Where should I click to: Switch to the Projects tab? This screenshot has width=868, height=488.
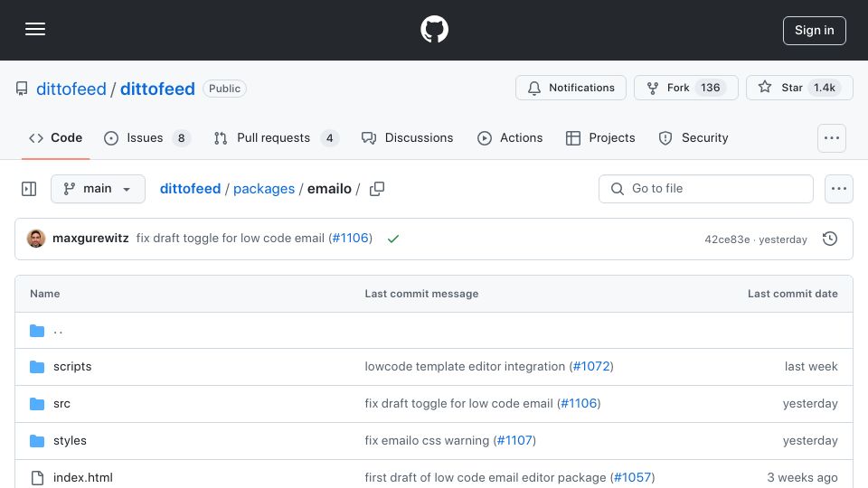(x=600, y=137)
